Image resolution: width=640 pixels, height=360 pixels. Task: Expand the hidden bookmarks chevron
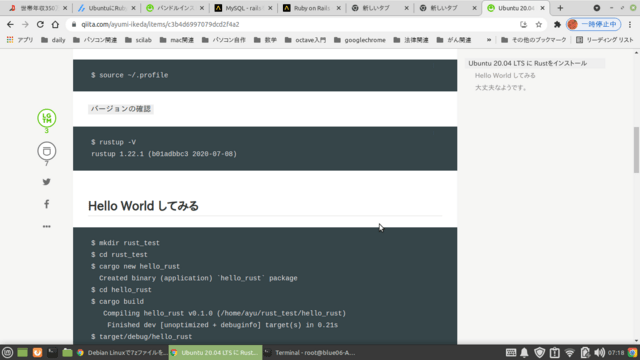point(489,40)
